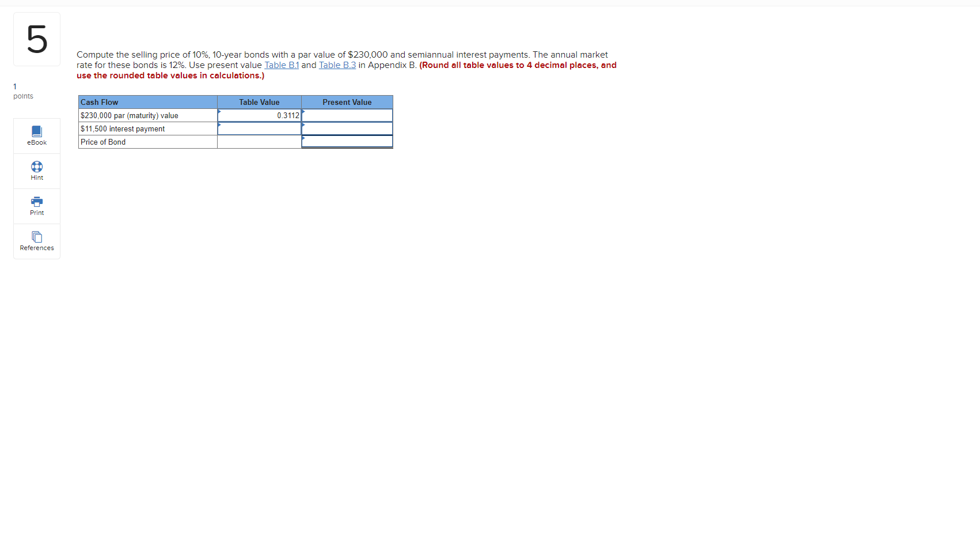980x544 pixels.
Task: Click Present Value field for interest payment row
Action: (x=347, y=129)
